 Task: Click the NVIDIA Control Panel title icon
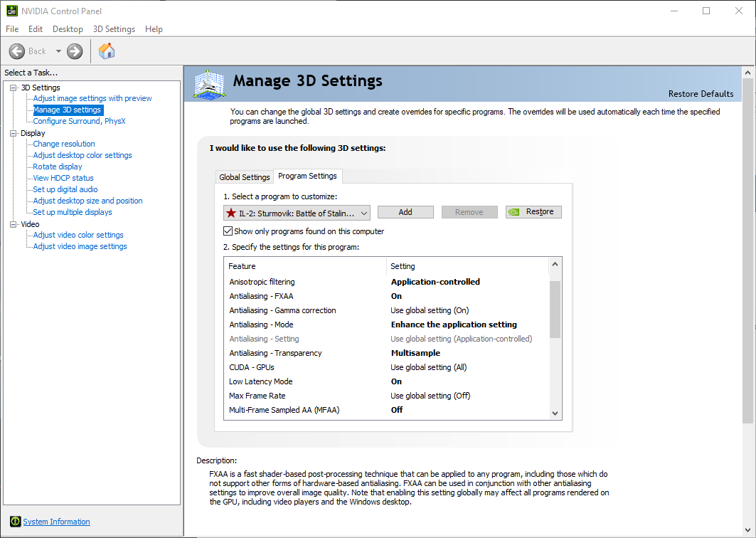pos(11,11)
